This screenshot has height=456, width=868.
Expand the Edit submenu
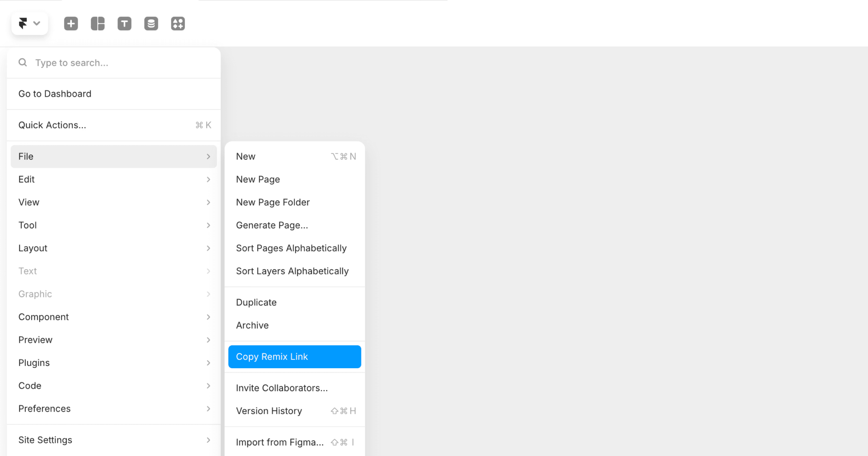point(209,179)
